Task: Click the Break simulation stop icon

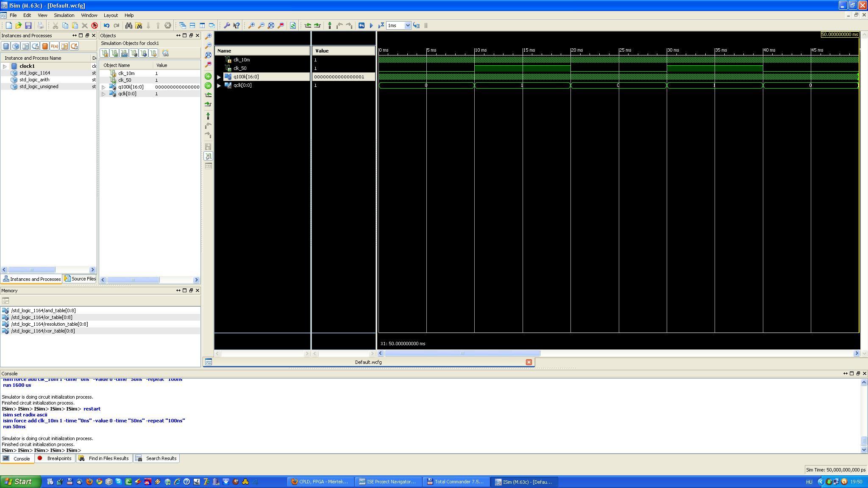Action: [x=426, y=25]
